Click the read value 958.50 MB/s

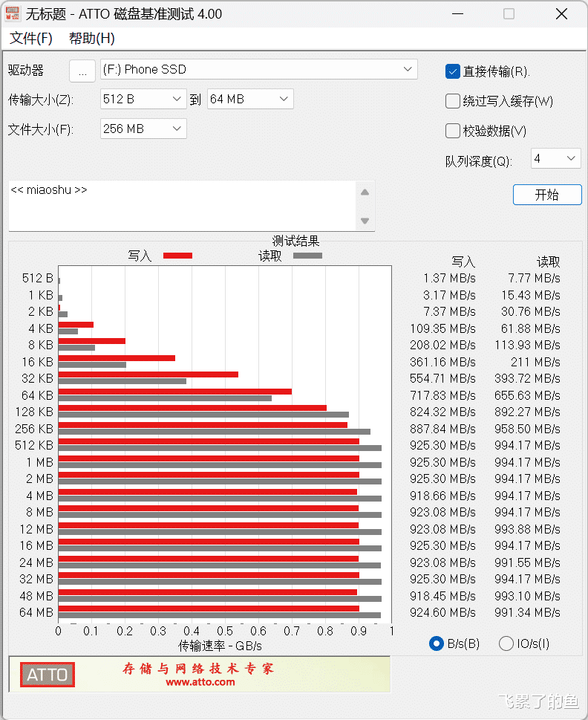coord(527,429)
